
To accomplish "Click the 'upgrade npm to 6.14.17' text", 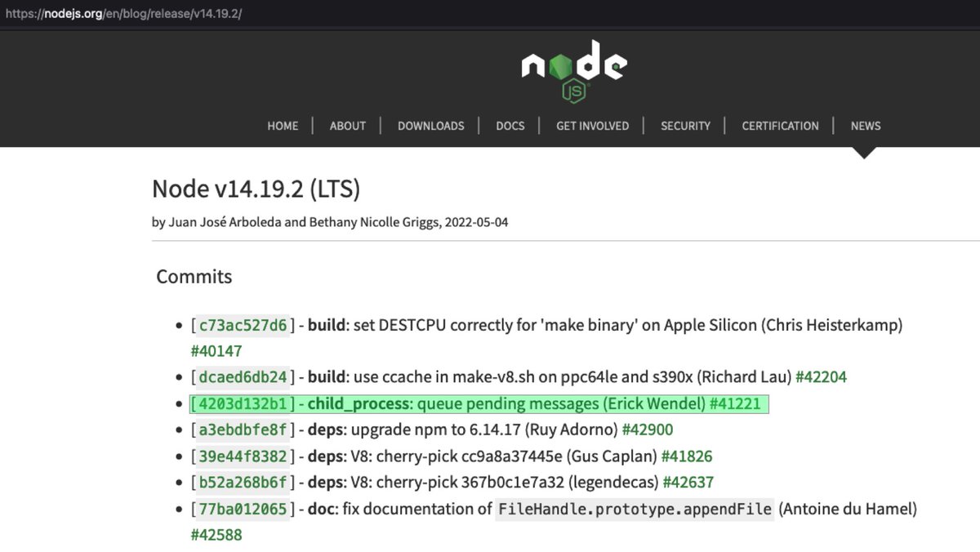I will (x=434, y=430).
